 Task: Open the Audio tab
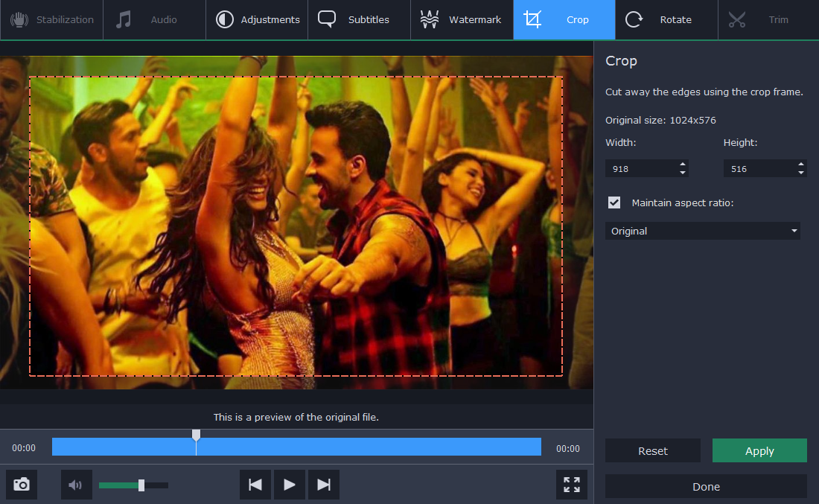click(x=154, y=19)
